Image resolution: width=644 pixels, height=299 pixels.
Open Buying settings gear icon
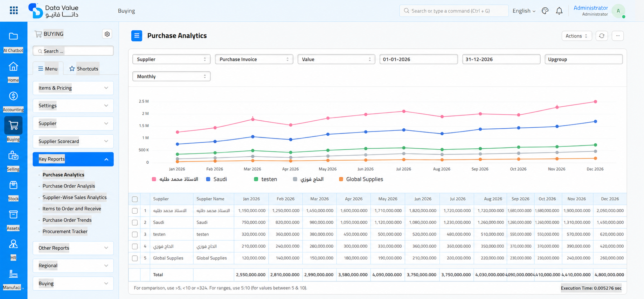point(107,34)
